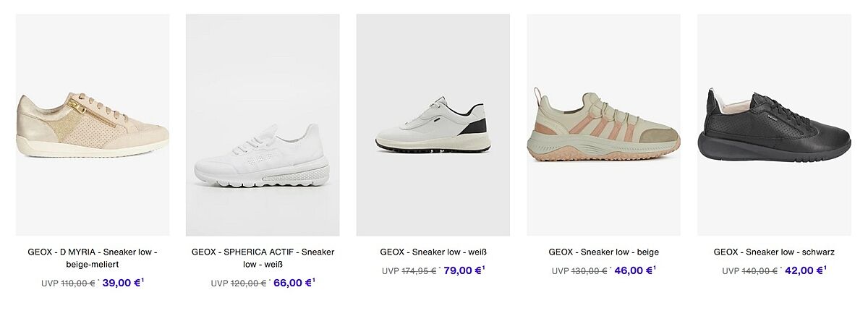This screenshot has width=868, height=316.
Task: Click the 66,00 € sale price
Action: coord(294,283)
